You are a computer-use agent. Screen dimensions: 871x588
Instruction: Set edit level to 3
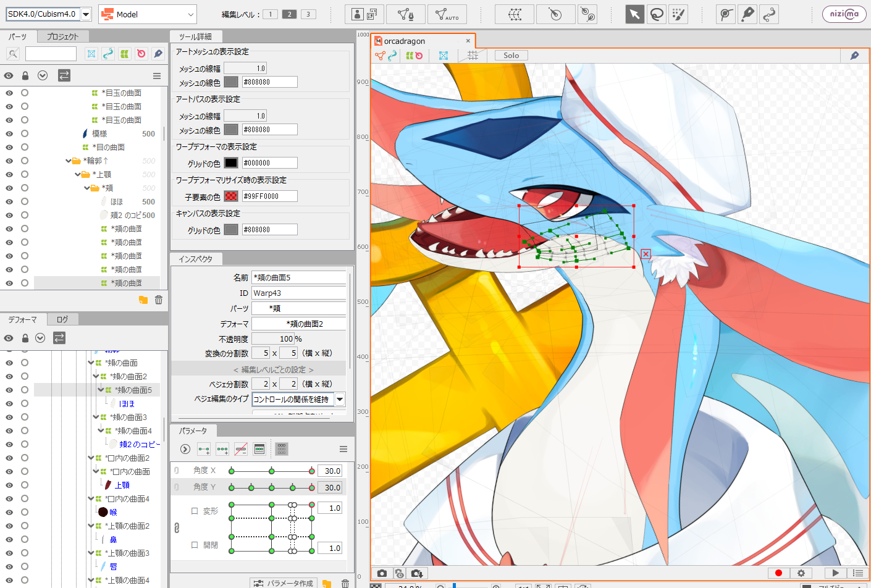tap(308, 14)
